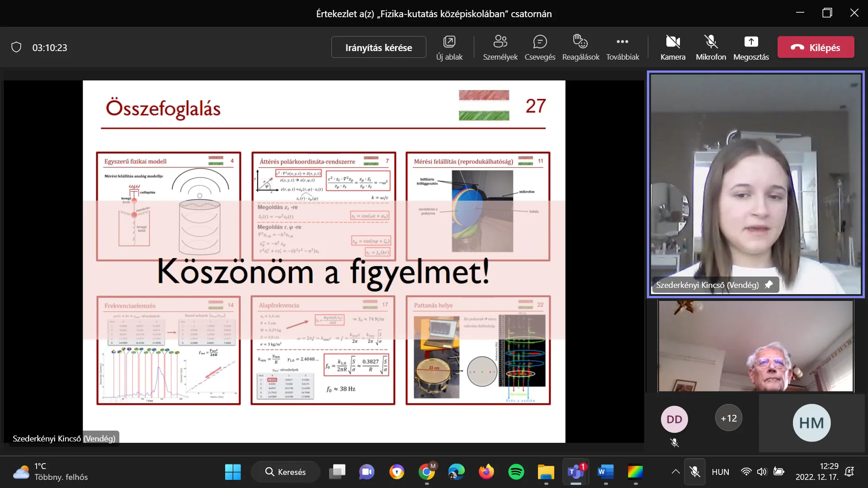Open the Reagálások reactions menu
The width and height of the screenshot is (868, 488).
[580, 47]
